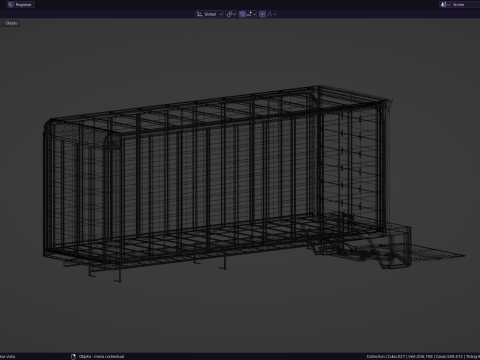
Task: Click the Objeto menú contextual status hint
Action: click(101, 356)
